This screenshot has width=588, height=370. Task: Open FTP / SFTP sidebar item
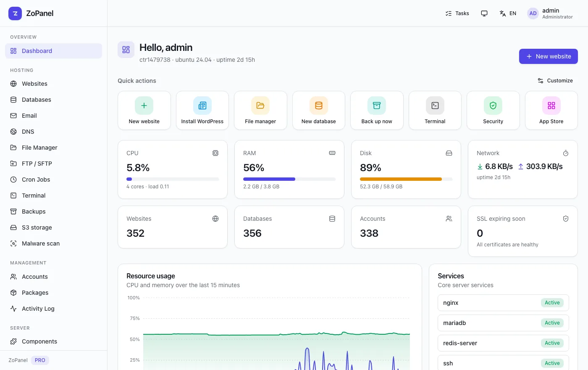pos(54,164)
